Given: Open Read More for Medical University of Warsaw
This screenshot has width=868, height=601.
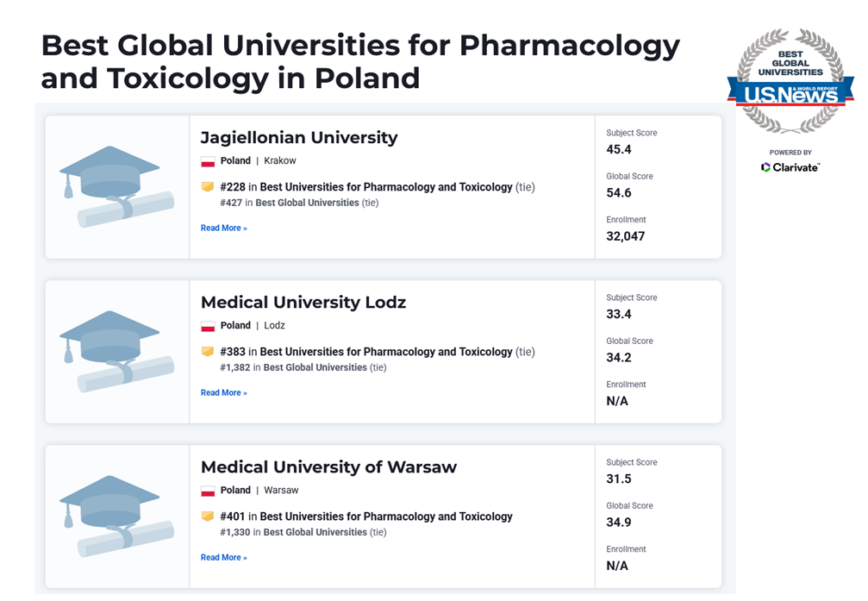Looking at the screenshot, I should tap(223, 557).
